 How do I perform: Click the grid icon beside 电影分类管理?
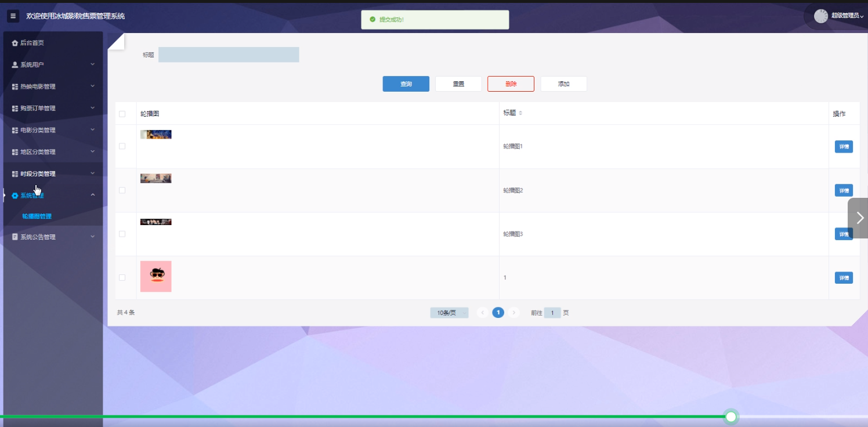coord(15,130)
